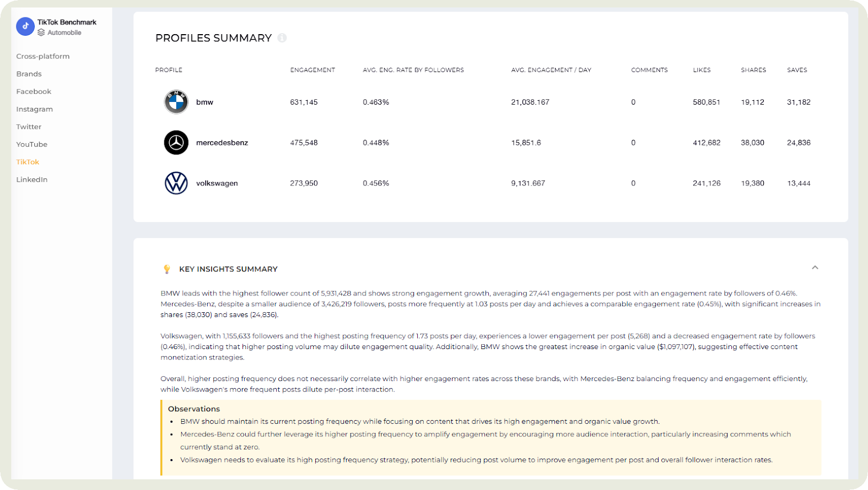Viewport: 868px width, 490px height.
Task: Click the Automobile category icon in the header
Action: 41,33
